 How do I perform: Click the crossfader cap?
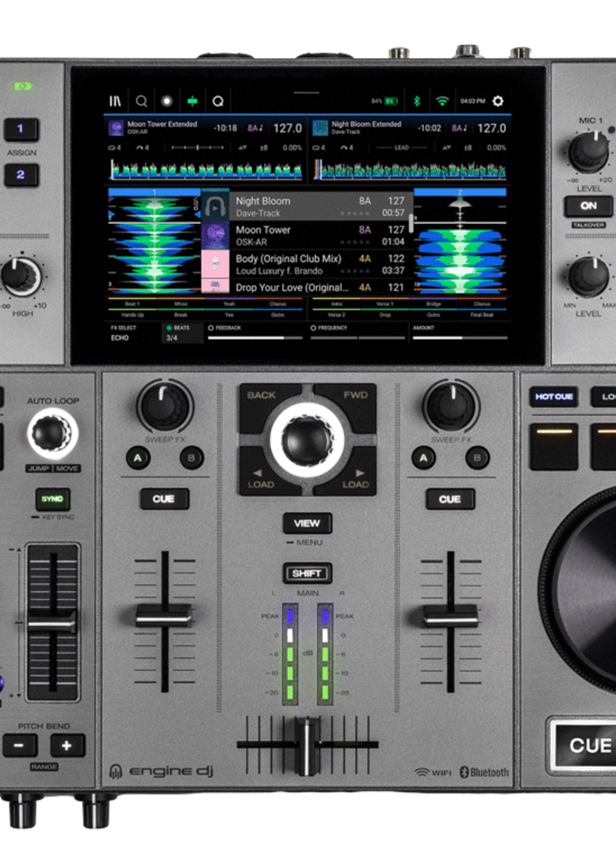pyautogui.click(x=307, y=746)
